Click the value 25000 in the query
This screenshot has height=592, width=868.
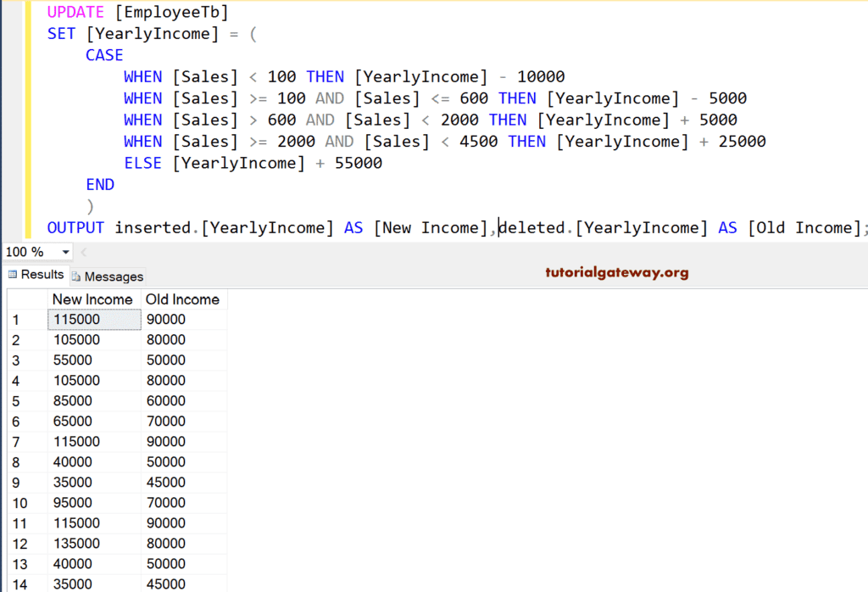pos(742,142)
